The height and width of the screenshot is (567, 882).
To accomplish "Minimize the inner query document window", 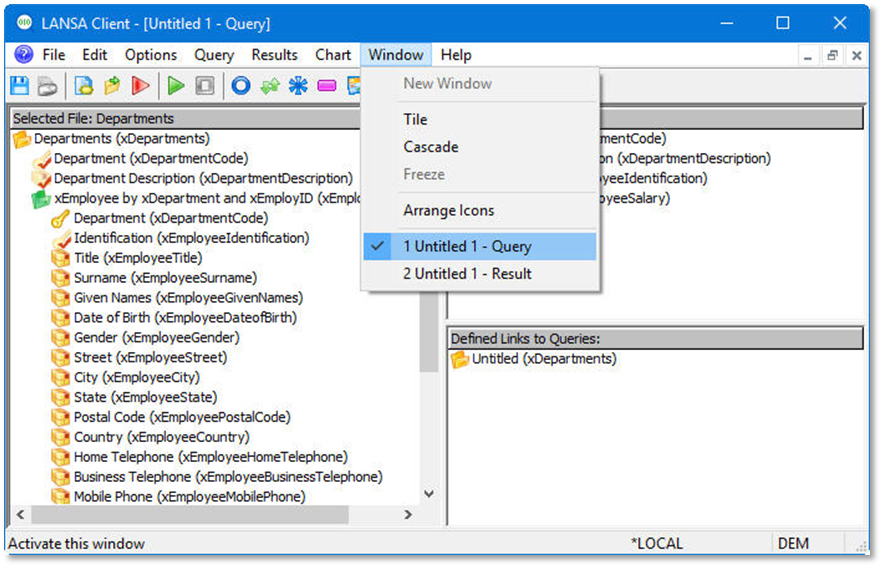I will (808, 55).
